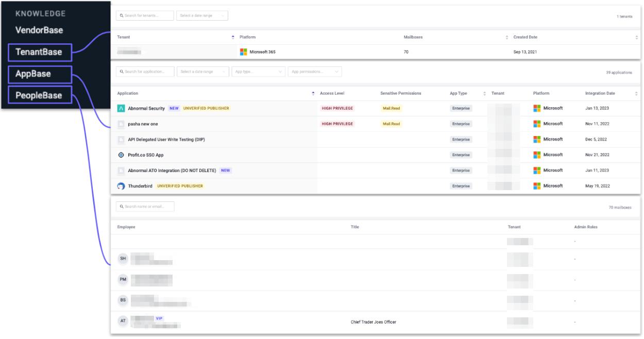This screenshot has height=339, width=644.
Task: Click the Sensitive Permissions column header
Action: [401, 93]
